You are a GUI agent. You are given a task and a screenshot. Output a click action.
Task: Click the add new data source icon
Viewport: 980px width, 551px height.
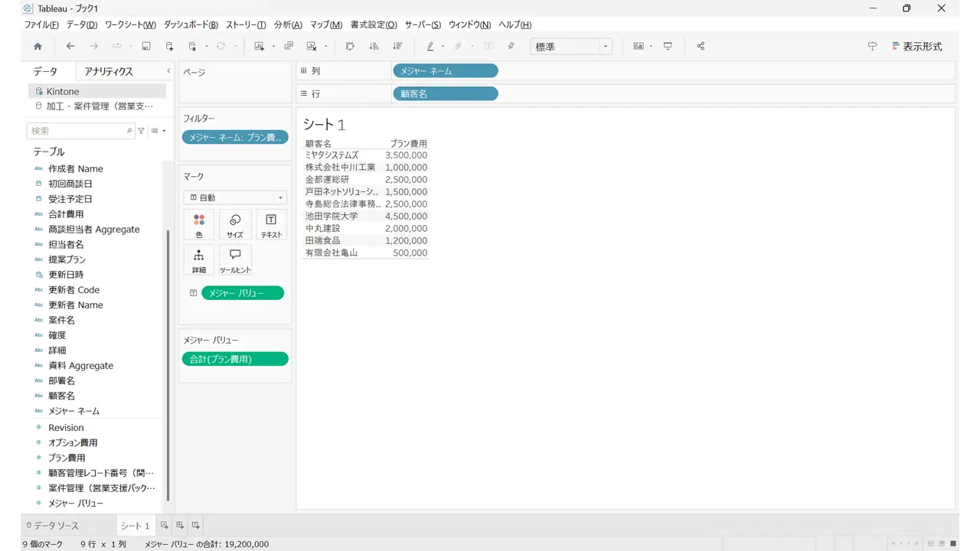tap(169, 47)
